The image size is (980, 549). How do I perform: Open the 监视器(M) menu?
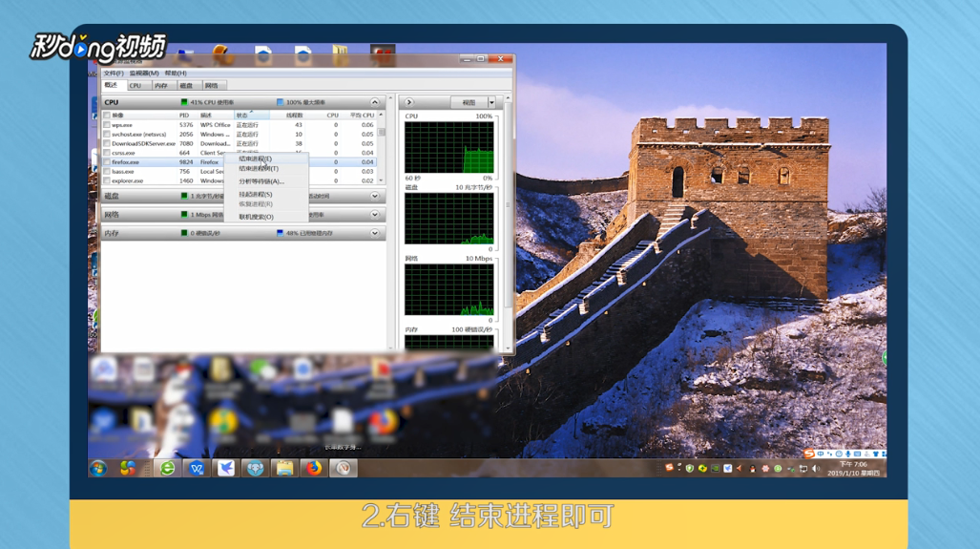click(x=144, y=74)
